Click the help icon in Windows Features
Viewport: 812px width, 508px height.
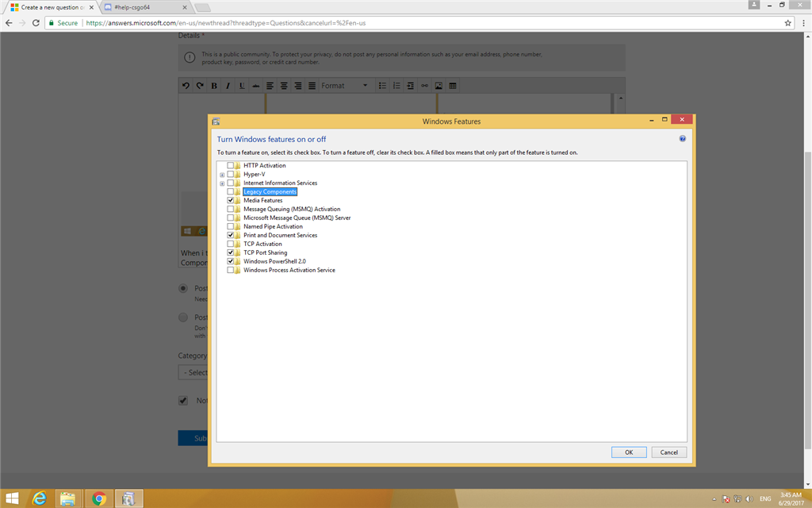[x=683, y=138]
